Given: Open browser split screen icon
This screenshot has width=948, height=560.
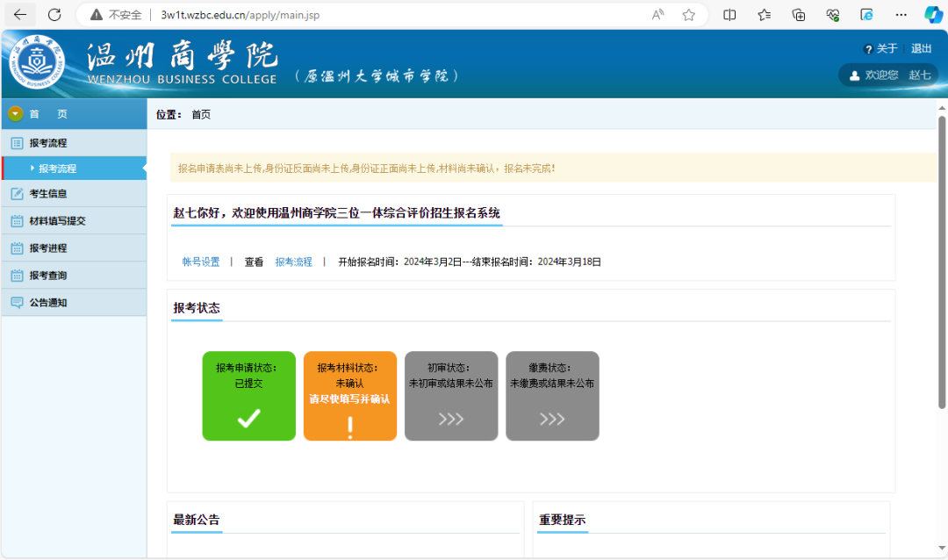Looking at the screenshot, I should (729, 14).
